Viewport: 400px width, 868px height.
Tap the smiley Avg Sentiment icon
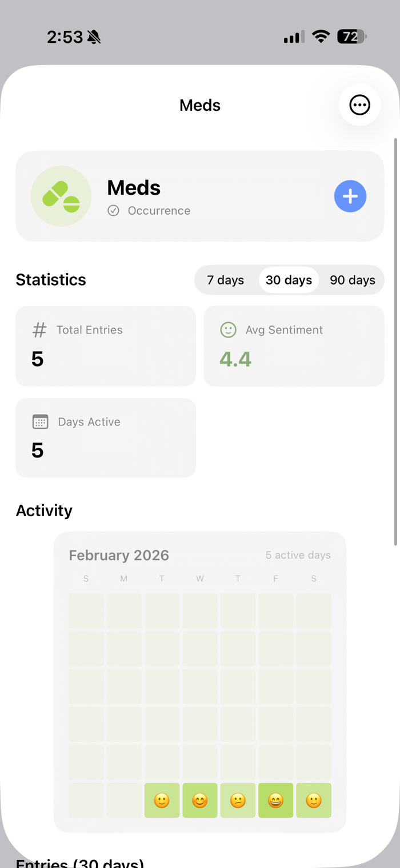tap(228, 329)
